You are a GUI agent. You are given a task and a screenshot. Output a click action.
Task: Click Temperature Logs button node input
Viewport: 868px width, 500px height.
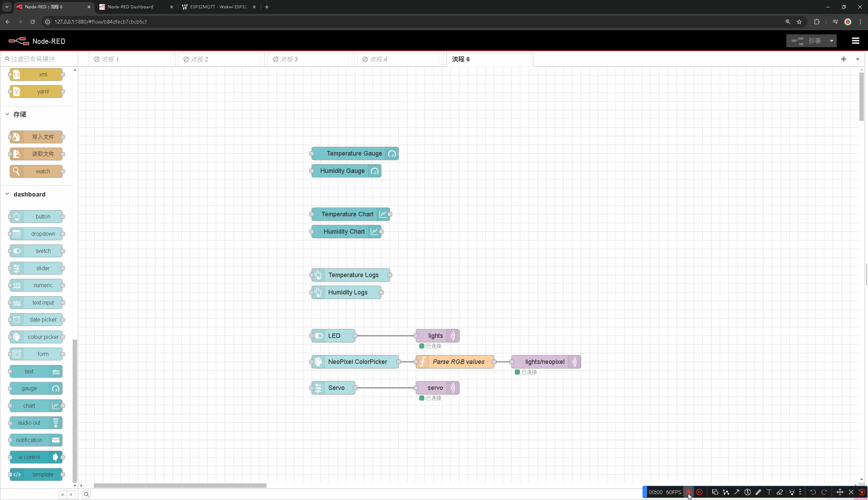(312, 275)
